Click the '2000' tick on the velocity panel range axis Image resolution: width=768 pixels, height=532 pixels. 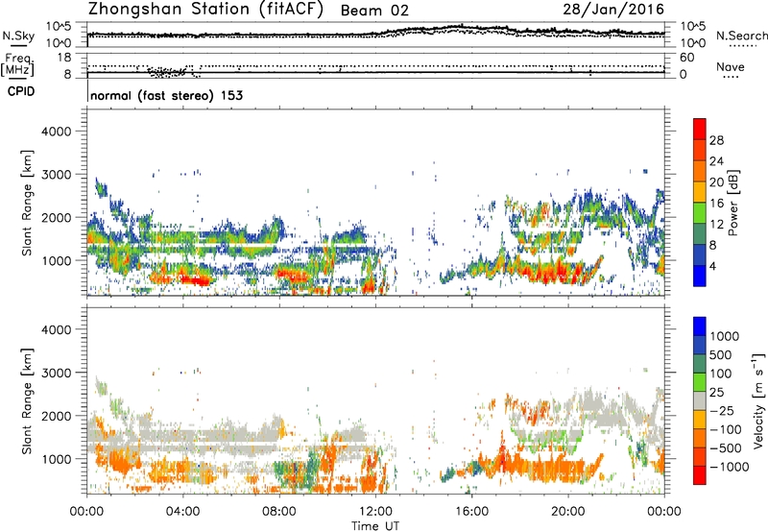point(56,416)
